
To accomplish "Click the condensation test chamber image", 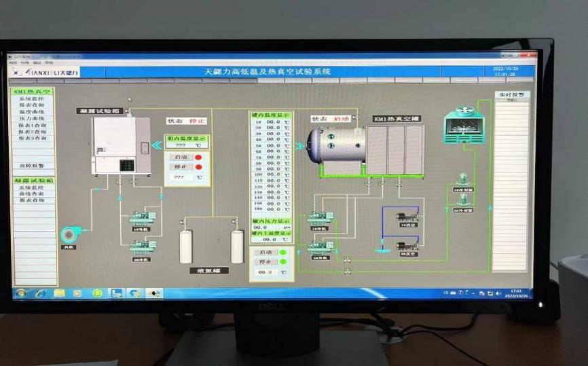I will click(x=121, y=144).
